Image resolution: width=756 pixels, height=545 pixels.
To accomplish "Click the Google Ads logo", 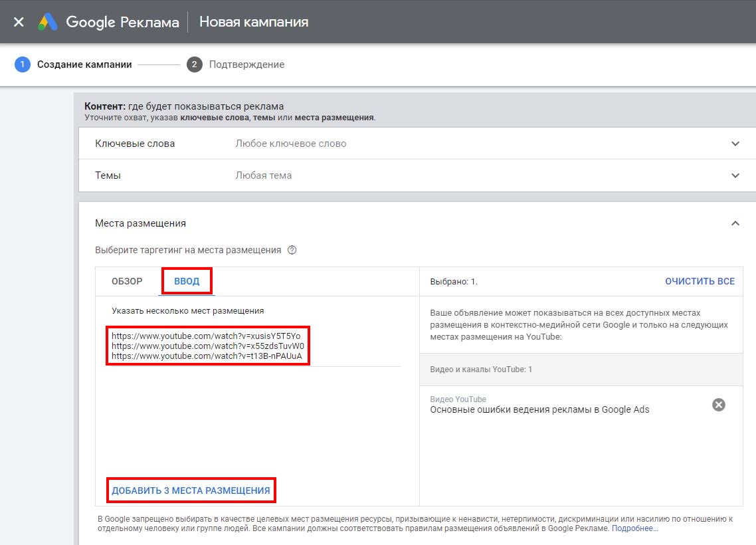I will pos(48,22).
